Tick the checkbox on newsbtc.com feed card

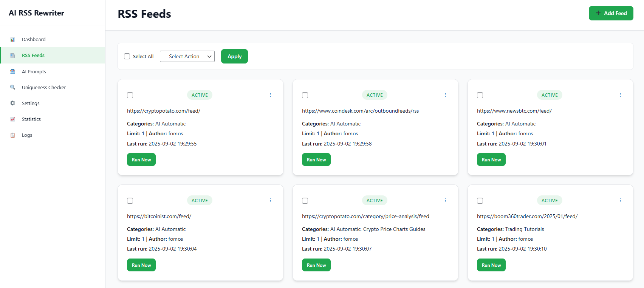480,95
